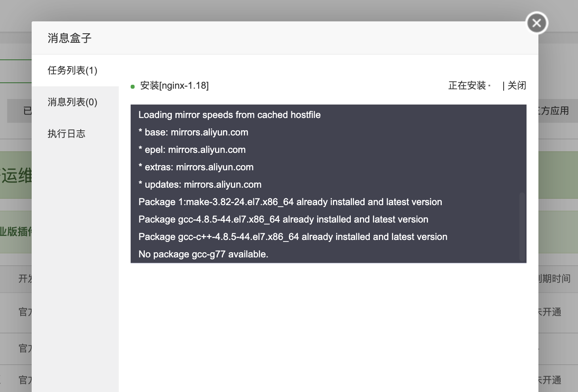Switch to the 任务列表(1) tab
The image size is (578, 392).
point(72,70)
